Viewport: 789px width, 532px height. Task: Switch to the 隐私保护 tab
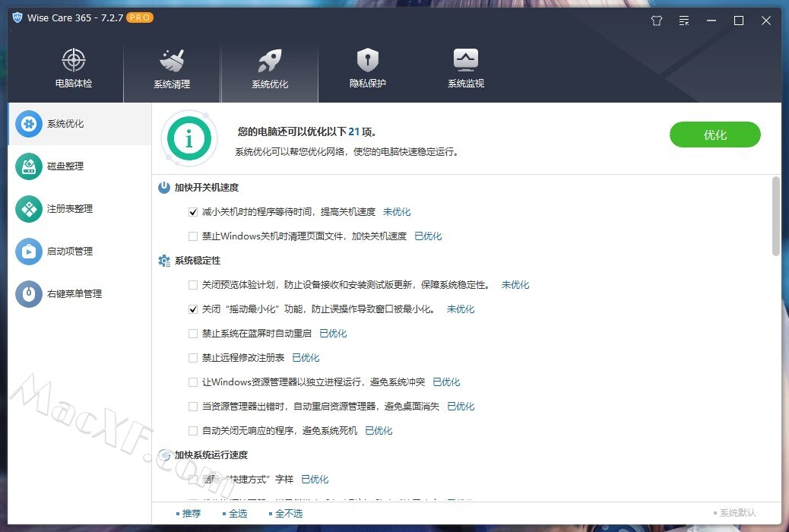pyautogui.click(x=368, y=68)
